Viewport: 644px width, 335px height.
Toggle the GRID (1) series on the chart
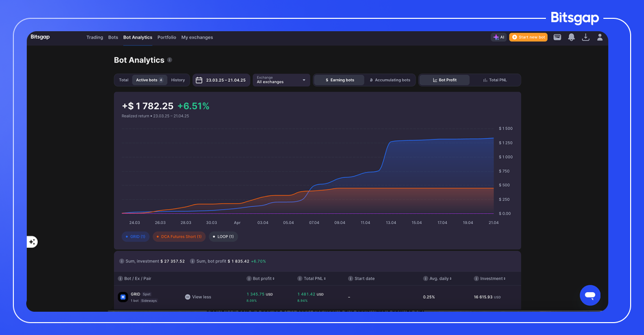136,237
